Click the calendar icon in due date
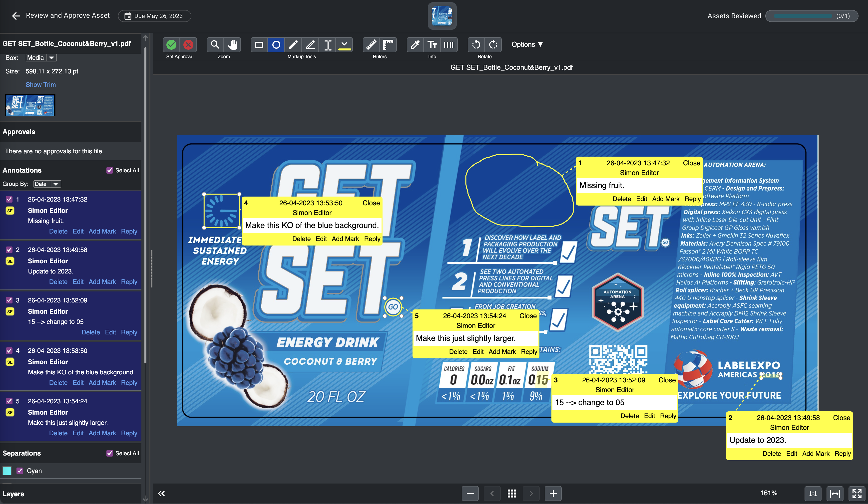The image size is (868, 504). (x=128, y=16)
